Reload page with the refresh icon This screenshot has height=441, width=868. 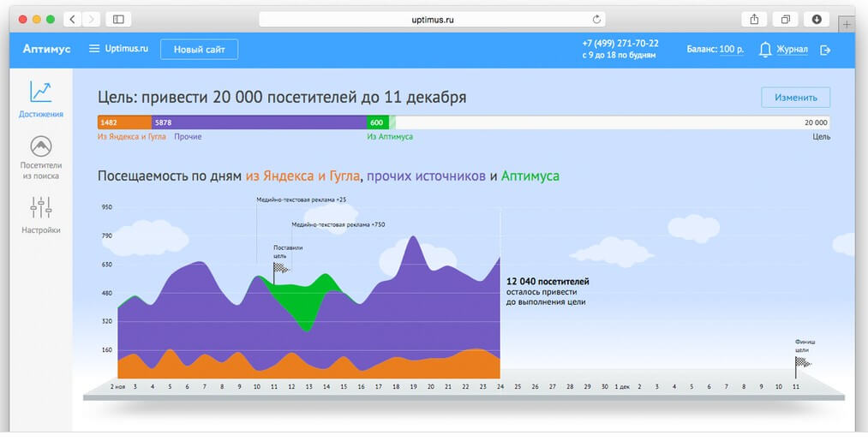596,19
